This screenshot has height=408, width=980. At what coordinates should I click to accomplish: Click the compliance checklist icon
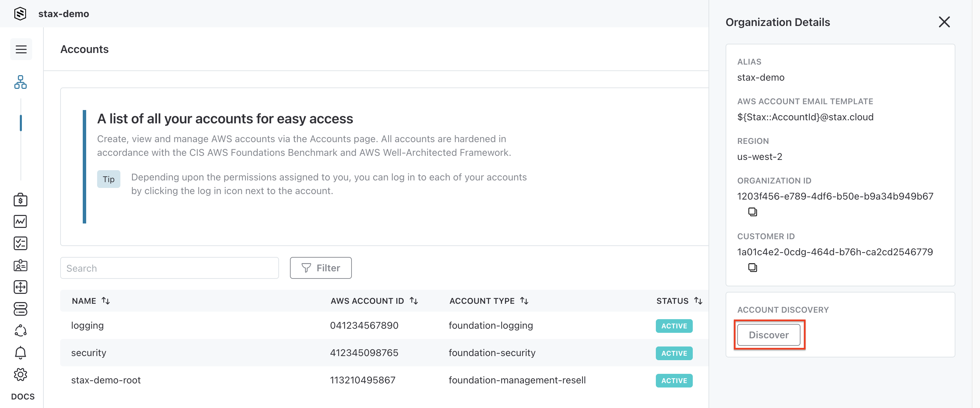[21, 242]
